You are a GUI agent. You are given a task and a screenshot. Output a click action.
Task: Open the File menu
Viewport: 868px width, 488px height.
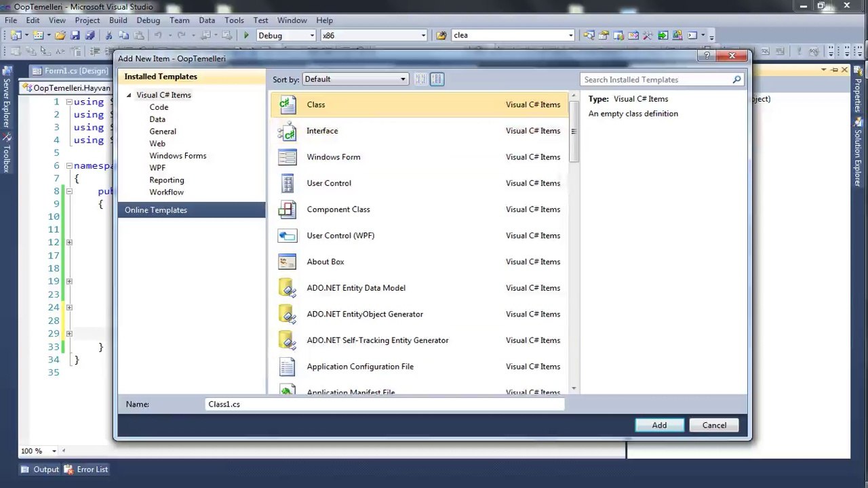pyautogui.click(x=11, y=20)
